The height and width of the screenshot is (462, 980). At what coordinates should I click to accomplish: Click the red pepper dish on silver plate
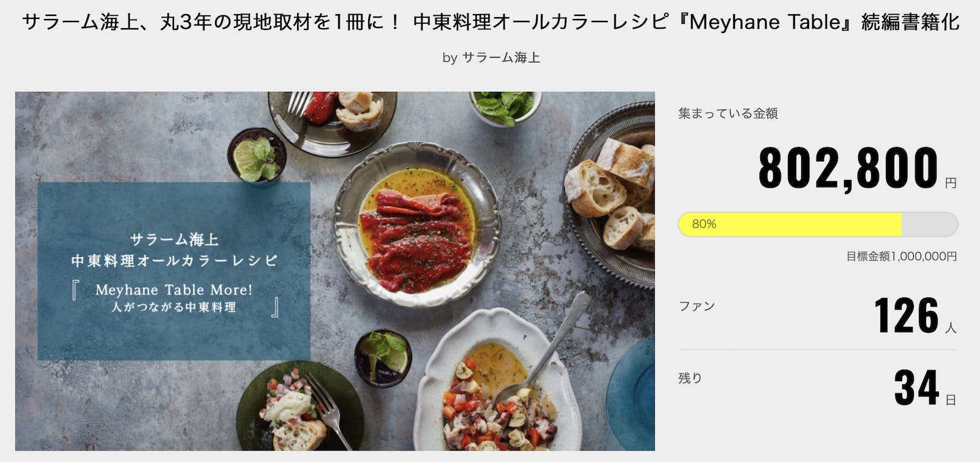point(417,223)
